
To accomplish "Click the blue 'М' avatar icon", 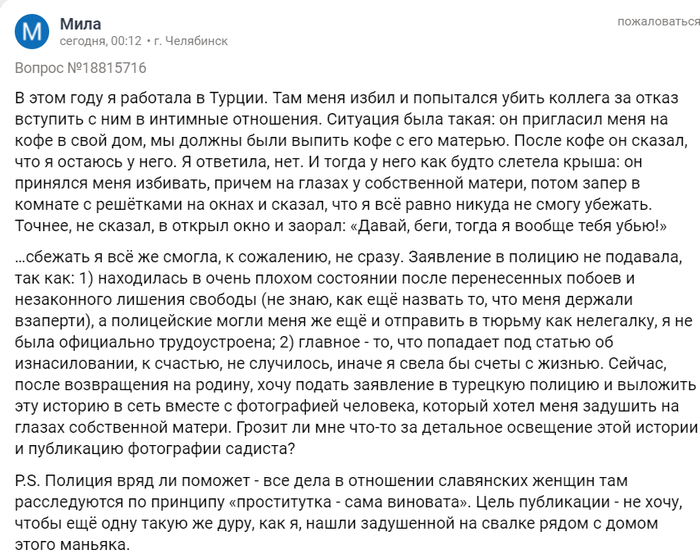I will coord(31,33).
